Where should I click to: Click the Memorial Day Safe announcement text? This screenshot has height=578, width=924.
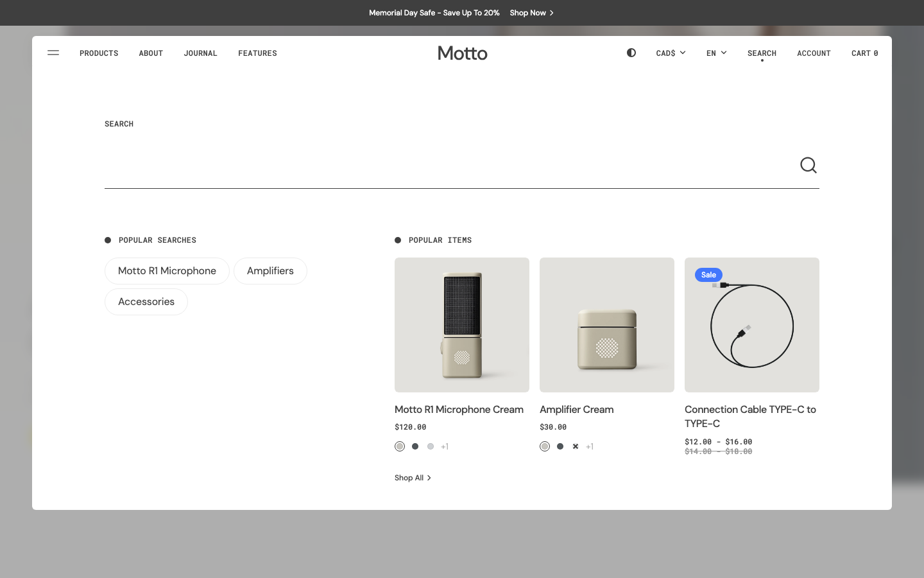[434, 13]
